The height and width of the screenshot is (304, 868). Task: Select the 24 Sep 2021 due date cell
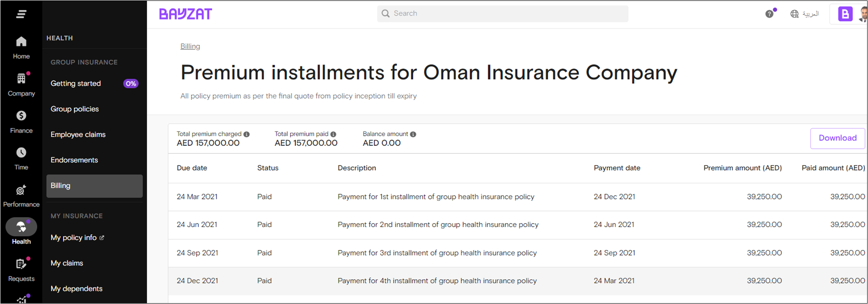198,253
